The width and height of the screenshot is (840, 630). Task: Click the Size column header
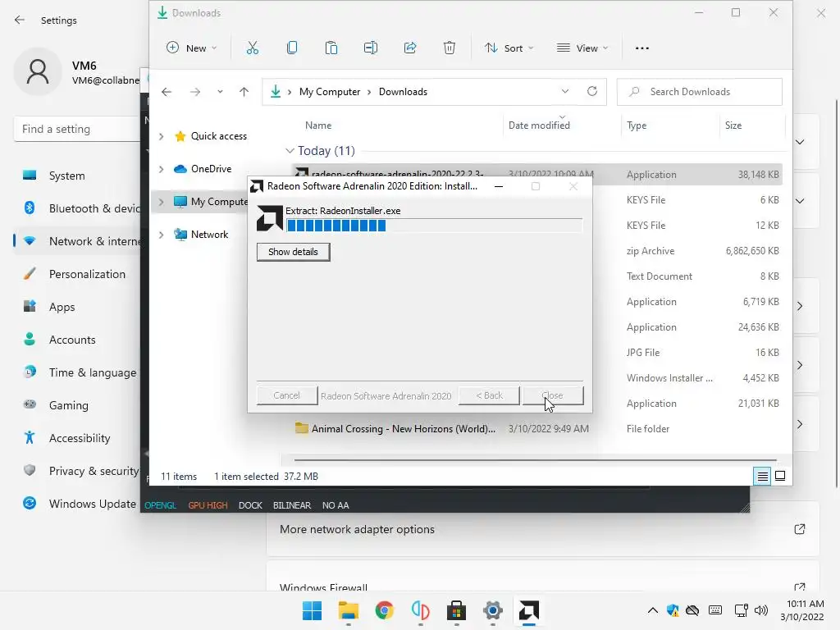coord(733,126)
